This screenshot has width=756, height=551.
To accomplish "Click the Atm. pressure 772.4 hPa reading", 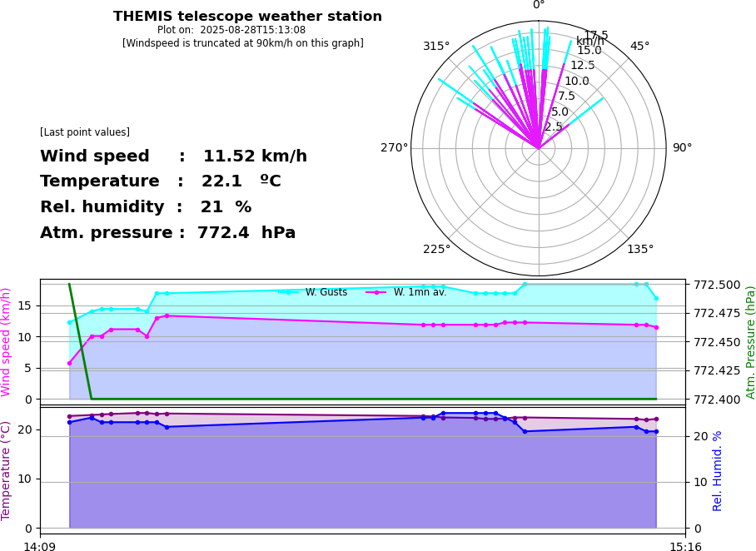I will (167, 233).
